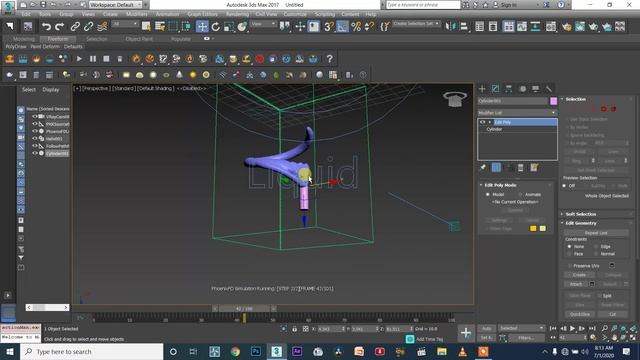This screenshot has width=640, height=360.
Task: Click the stop icon in simulation toolbar
Action: click(x=106, y=59)
